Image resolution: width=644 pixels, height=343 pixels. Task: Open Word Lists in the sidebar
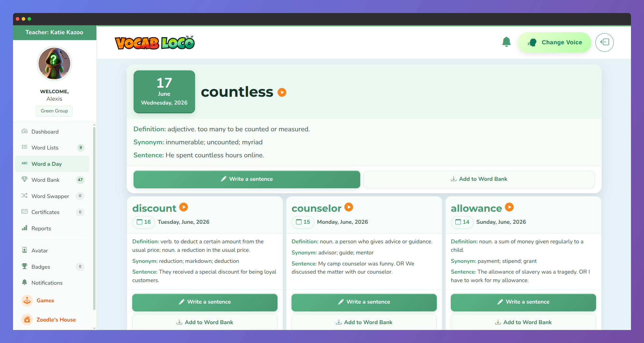pyautogui.click(x=52, y=148)
